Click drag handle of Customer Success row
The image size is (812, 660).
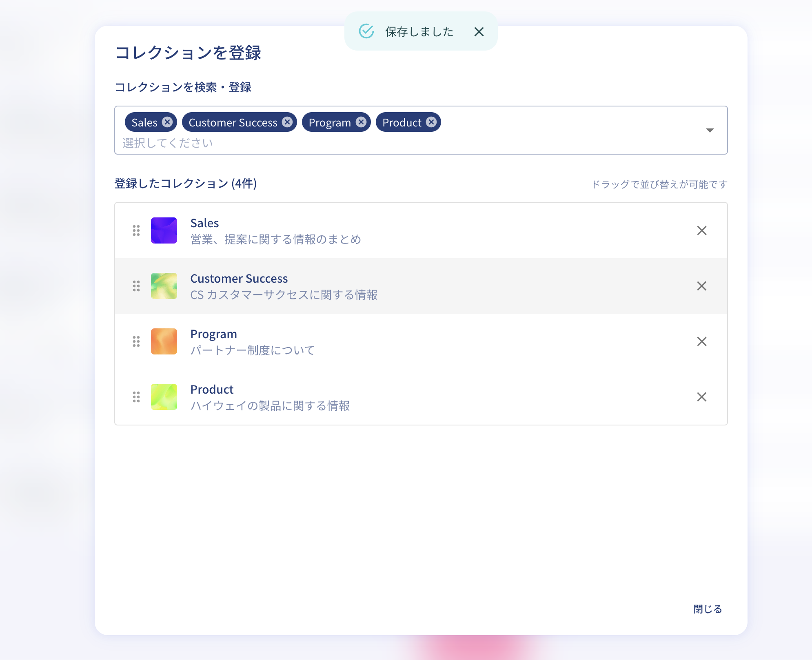click(136, 286)
